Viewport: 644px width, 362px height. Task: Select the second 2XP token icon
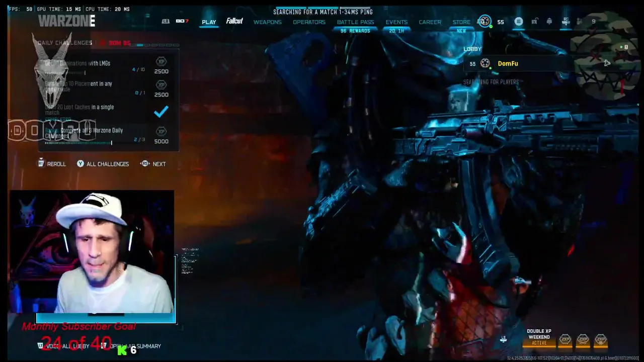coord(583,340)
